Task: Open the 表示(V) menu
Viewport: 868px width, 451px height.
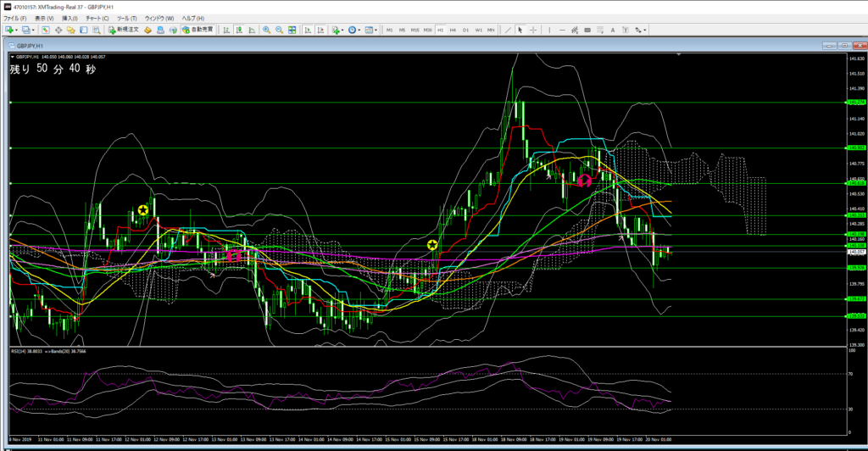Action: (x=44, y=19)
